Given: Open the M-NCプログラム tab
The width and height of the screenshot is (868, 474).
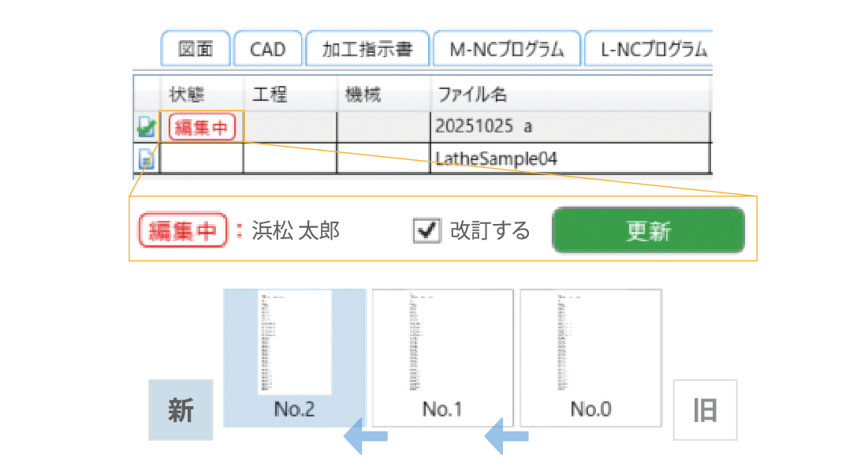Looking at the screenshot, I should 507,50.
